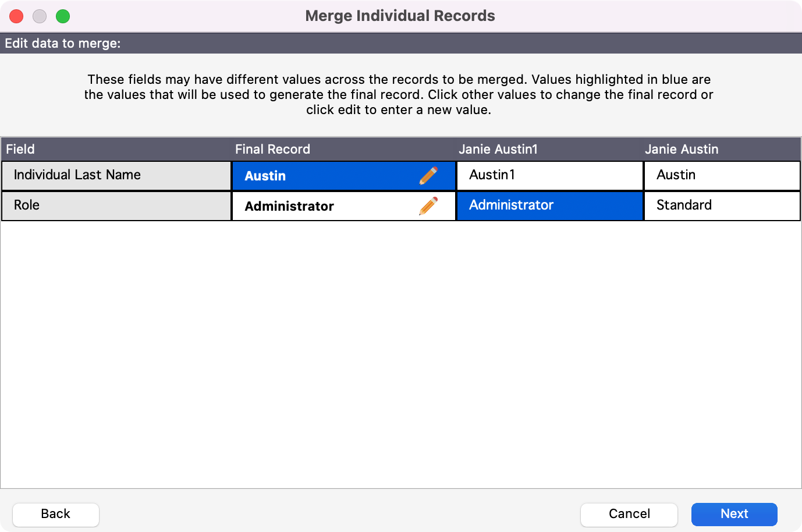Viewport: 802px width, 532px height.
Task: Pick Standard as the role value
Action: tap(722, 206)
